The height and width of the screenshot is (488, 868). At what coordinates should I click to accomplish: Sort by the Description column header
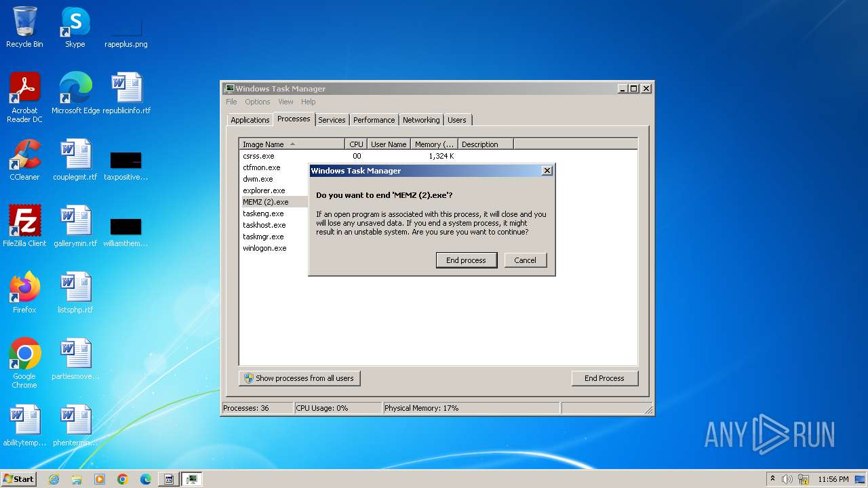pyautogui.click(x=486, y=144)
